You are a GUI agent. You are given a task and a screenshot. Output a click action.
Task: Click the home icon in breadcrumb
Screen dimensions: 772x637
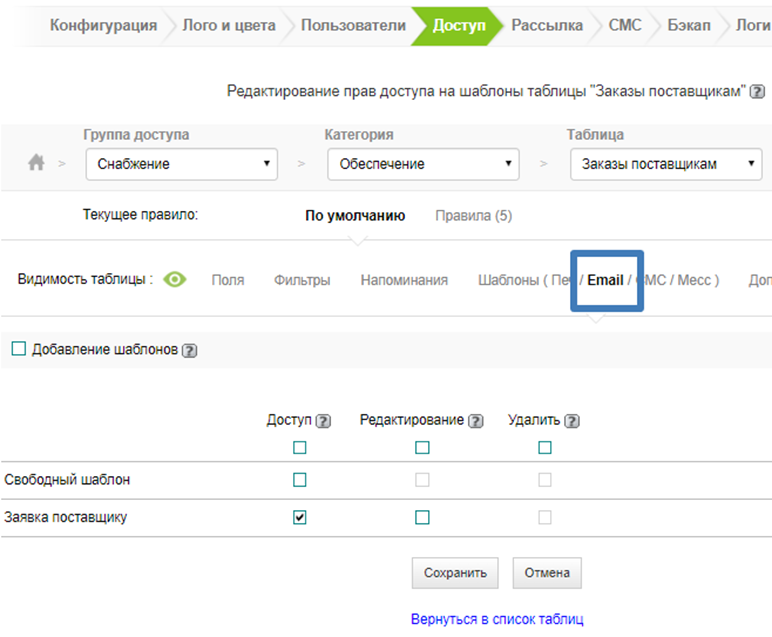(36, 163)
